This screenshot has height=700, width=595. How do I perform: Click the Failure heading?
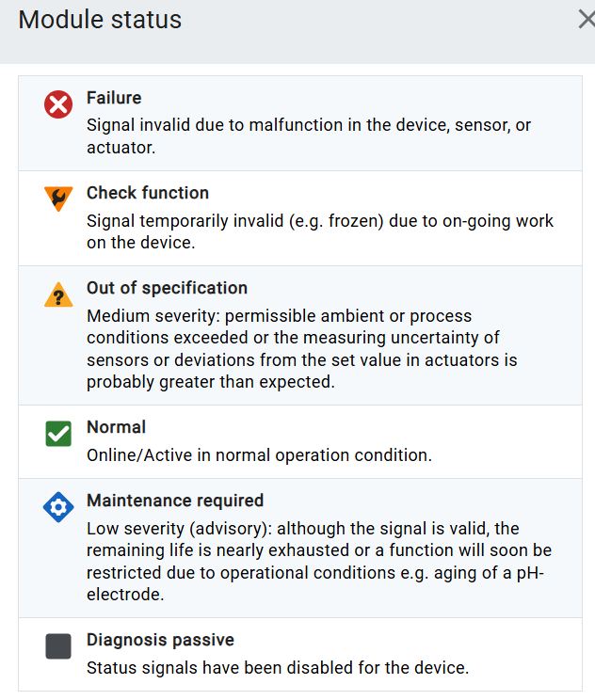click(114, 98)
